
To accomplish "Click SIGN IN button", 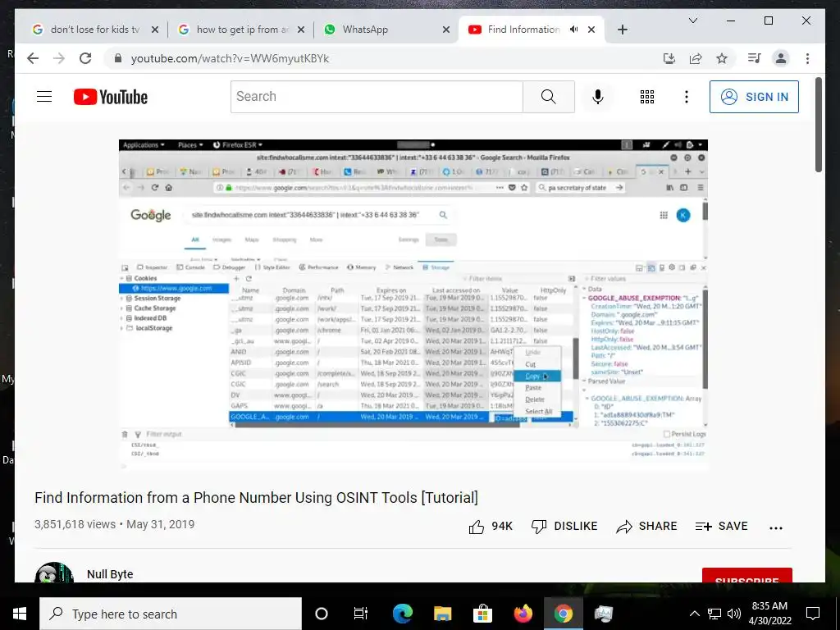I will [x=755, y=97].
